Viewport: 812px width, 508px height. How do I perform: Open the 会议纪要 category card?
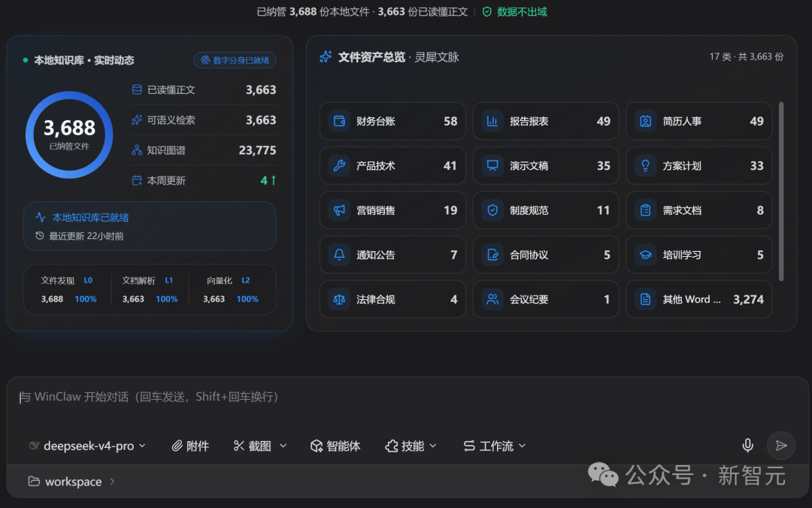[545, 299]
